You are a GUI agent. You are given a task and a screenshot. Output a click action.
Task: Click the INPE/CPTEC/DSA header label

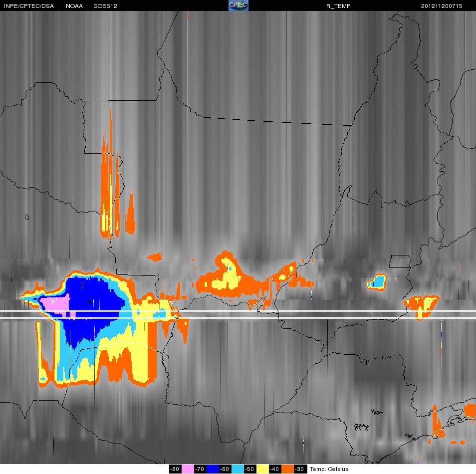click(x=29, y=6)
